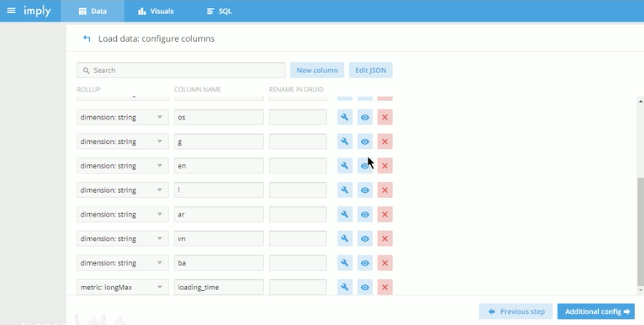Remove the vn column using red X
644x325 pixels.
pos(385,239)
